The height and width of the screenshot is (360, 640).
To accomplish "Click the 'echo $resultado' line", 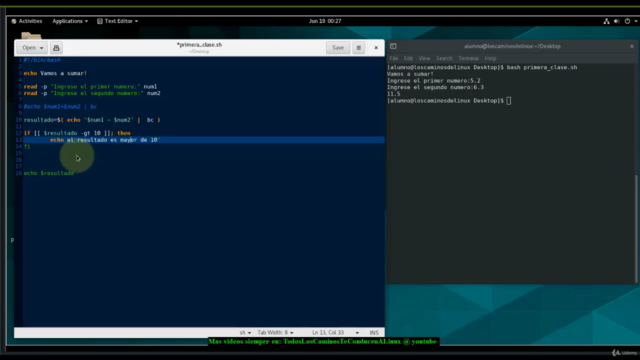I will coord(49,173).
